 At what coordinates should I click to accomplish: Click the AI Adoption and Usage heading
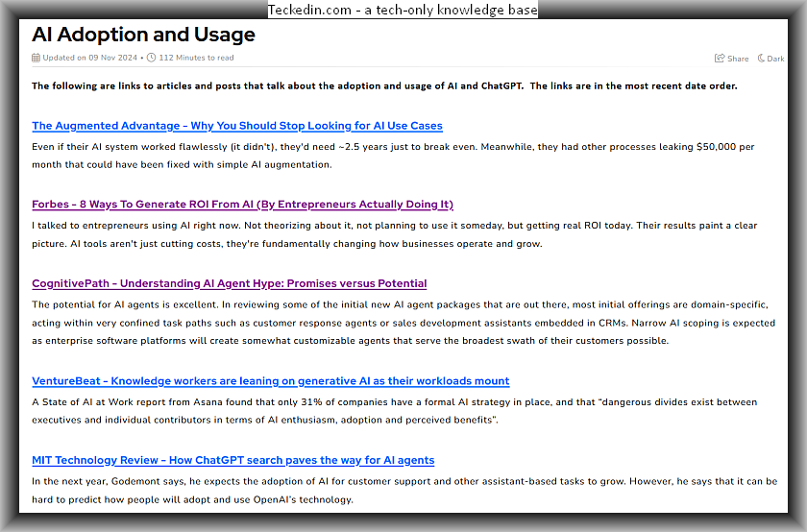point(143,35)
